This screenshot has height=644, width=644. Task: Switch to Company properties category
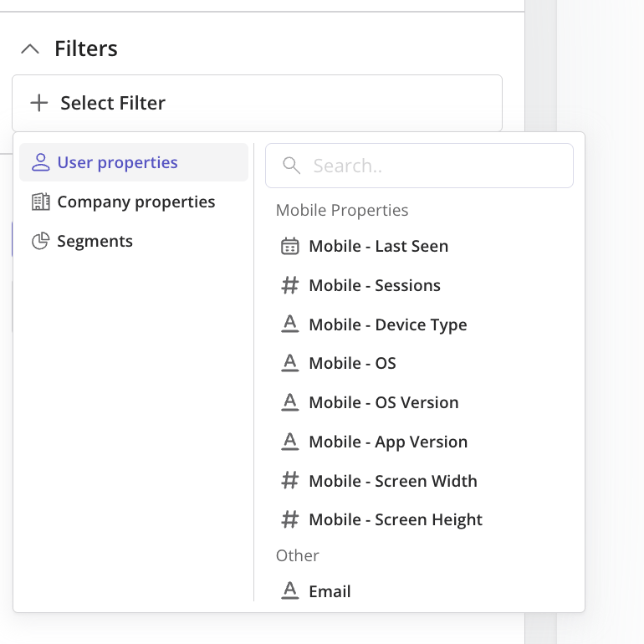134,202
